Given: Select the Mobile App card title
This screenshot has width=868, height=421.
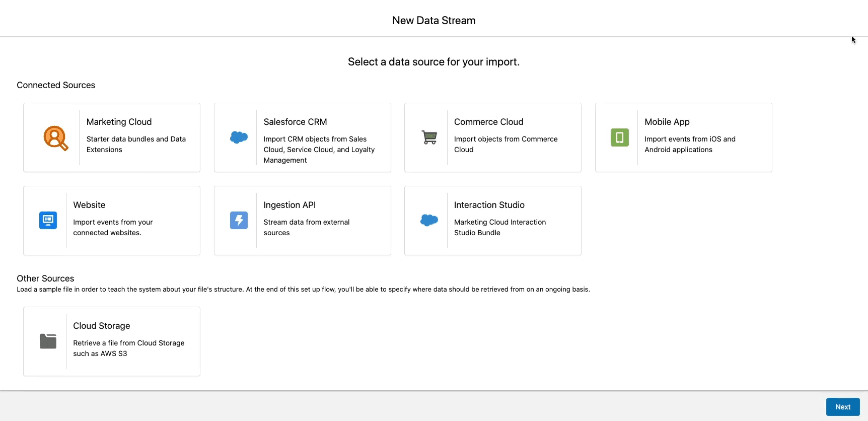Looking at the screenshot, I should point(667,122).
